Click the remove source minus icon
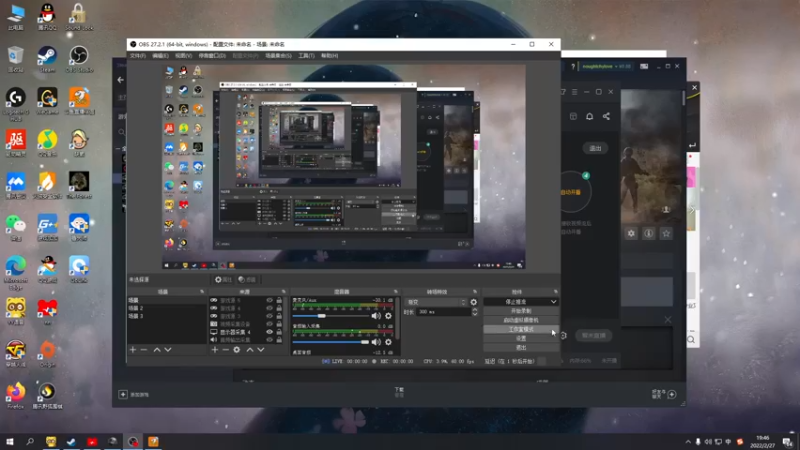Viewport: 800px width, 450px height. pyautogui.click(x=226, y=349)
